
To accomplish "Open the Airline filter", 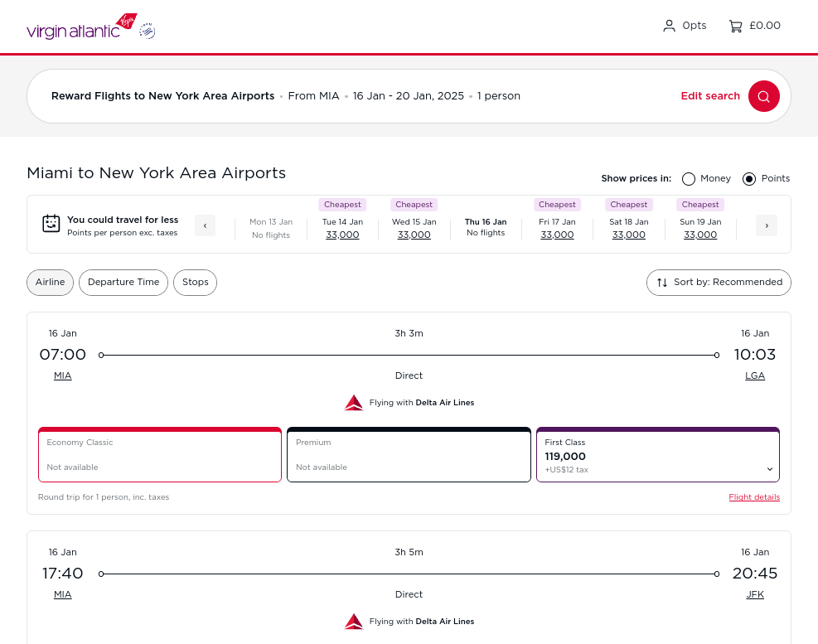I will click(x=50, y=283).
